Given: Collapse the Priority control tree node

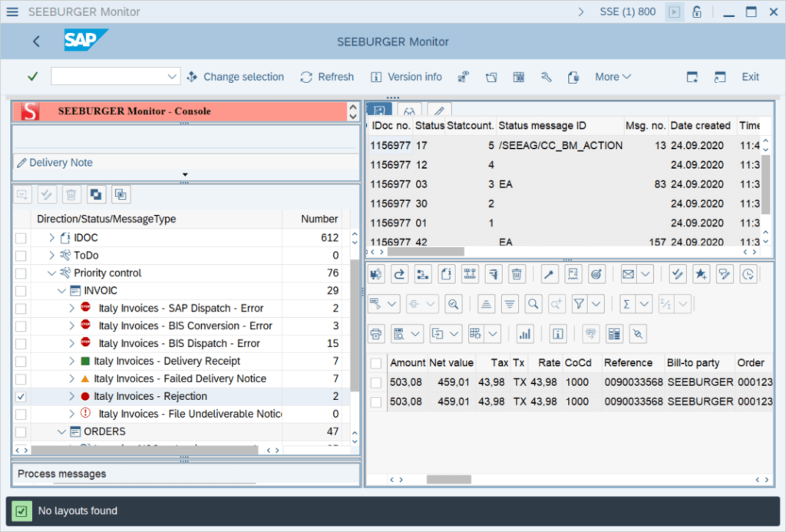Looking at the screenshot, I should point(51,273).
